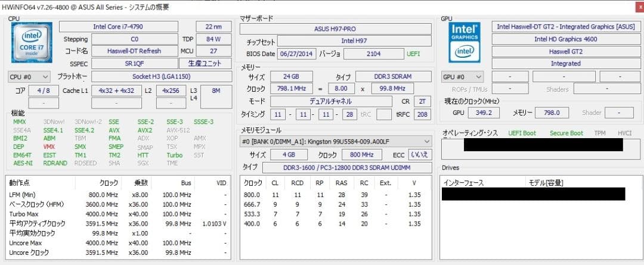This screenshot has height=265, width=644.
Task: Expand the memory module Kingston 99U5584 dropdown
Action: point(336,142)
